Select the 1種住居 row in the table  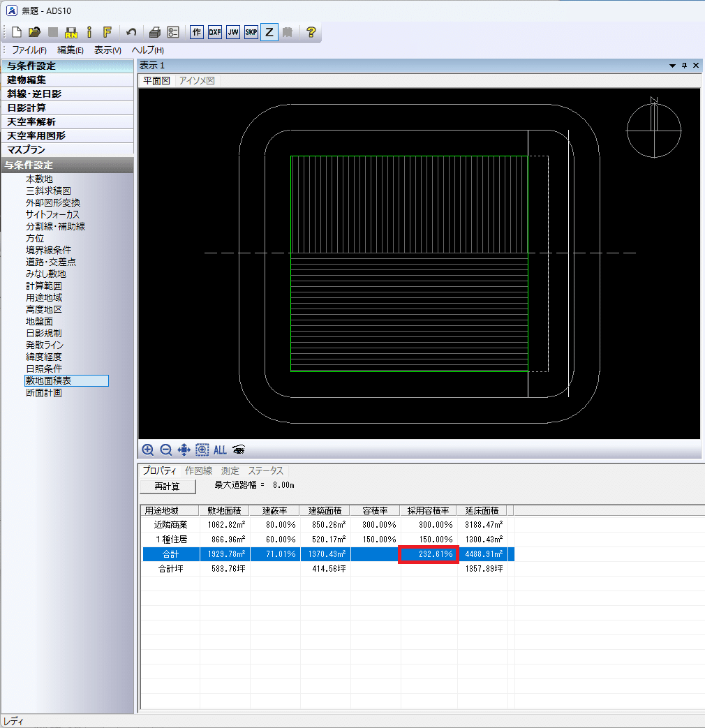328,540
